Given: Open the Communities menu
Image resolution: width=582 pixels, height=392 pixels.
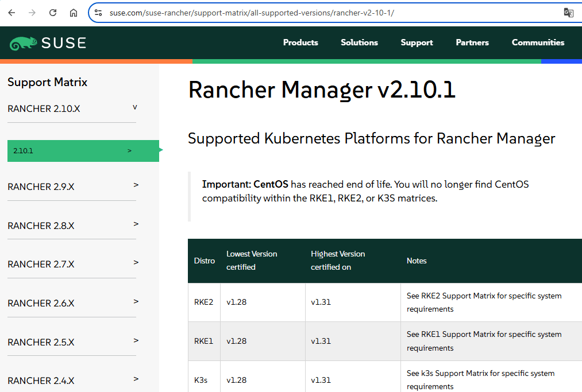Looking at the screenshot, I should click(x=538, y=42).
